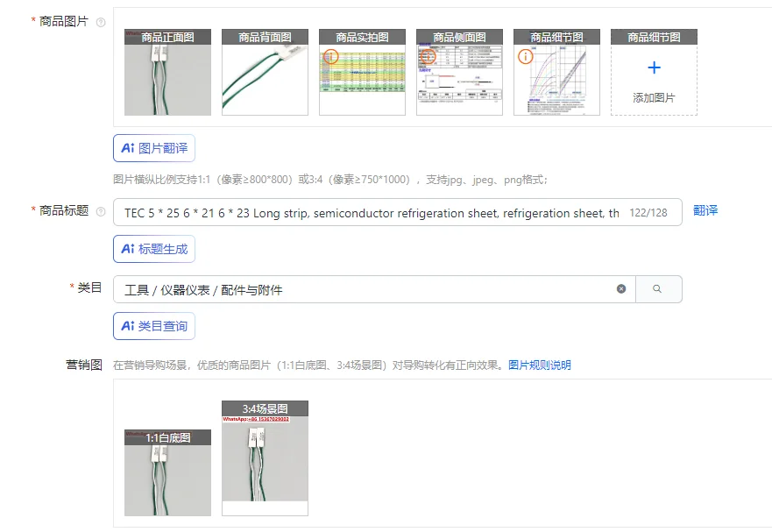
Task: Select the 商品背面图 product back thumbnail
Action: click(x=265, y=73)
